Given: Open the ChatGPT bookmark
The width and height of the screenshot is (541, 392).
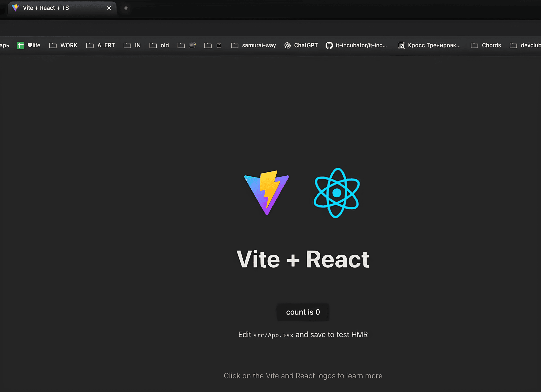Looking at the screenshot, I should (301, 45).
